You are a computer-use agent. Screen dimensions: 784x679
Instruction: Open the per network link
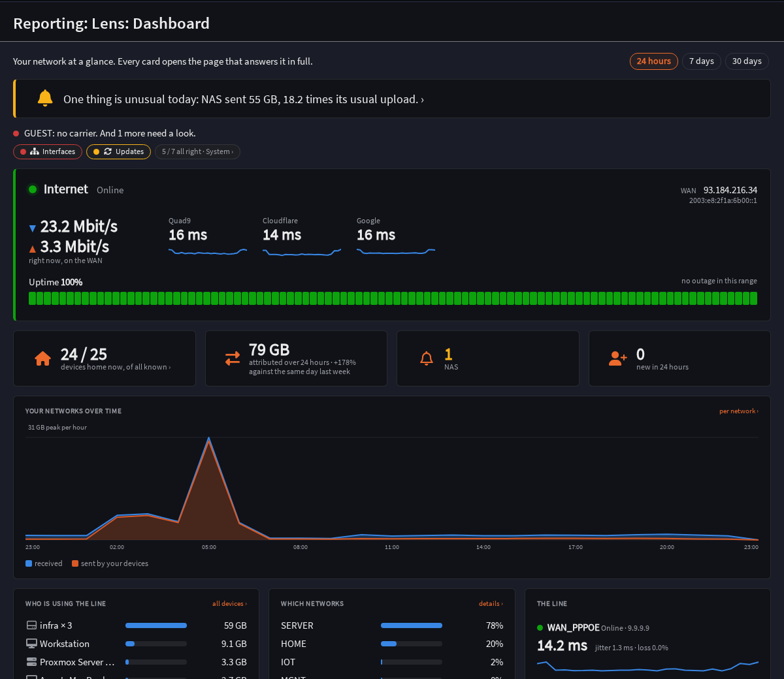739,411
